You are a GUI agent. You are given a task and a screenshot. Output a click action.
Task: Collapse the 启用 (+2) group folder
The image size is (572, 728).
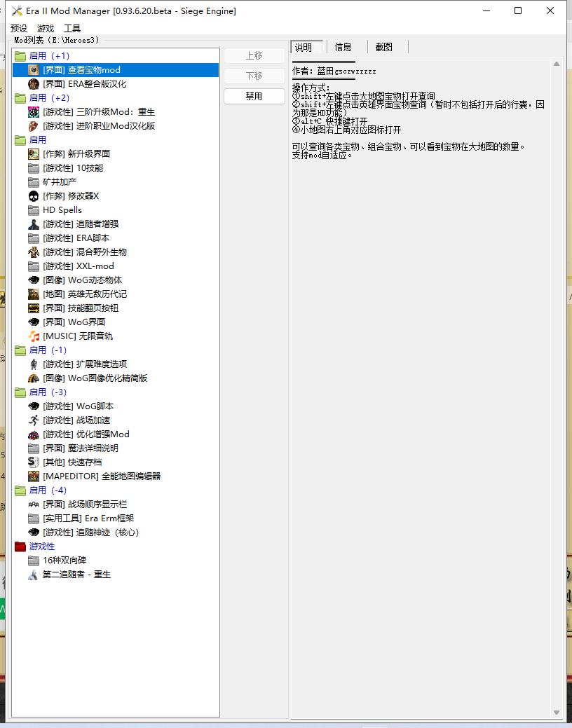point(20,98)
